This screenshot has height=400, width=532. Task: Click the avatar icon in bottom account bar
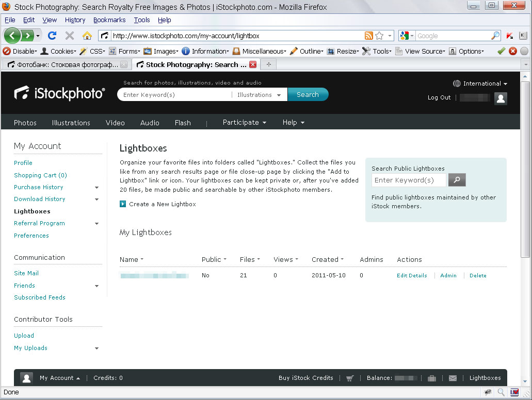pyautogui.click(x=26, y=378)
